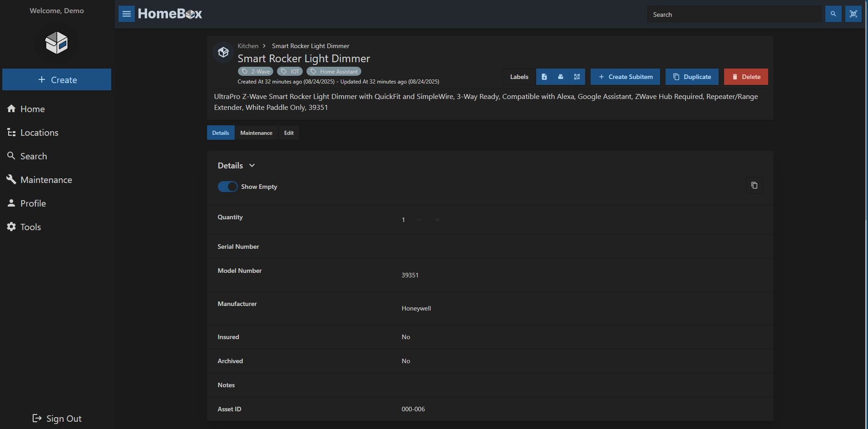
Task: Navigate to Kitchen via the breadcrumb link
Action: (x=247, y=46)
